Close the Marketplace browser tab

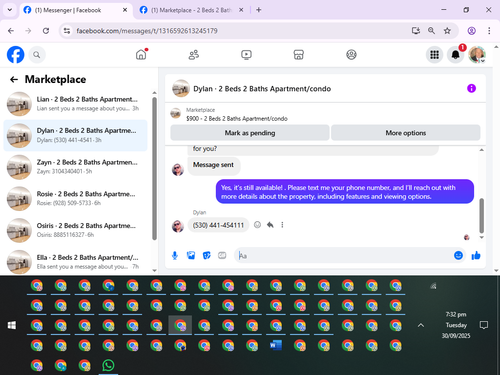(241, 10)
